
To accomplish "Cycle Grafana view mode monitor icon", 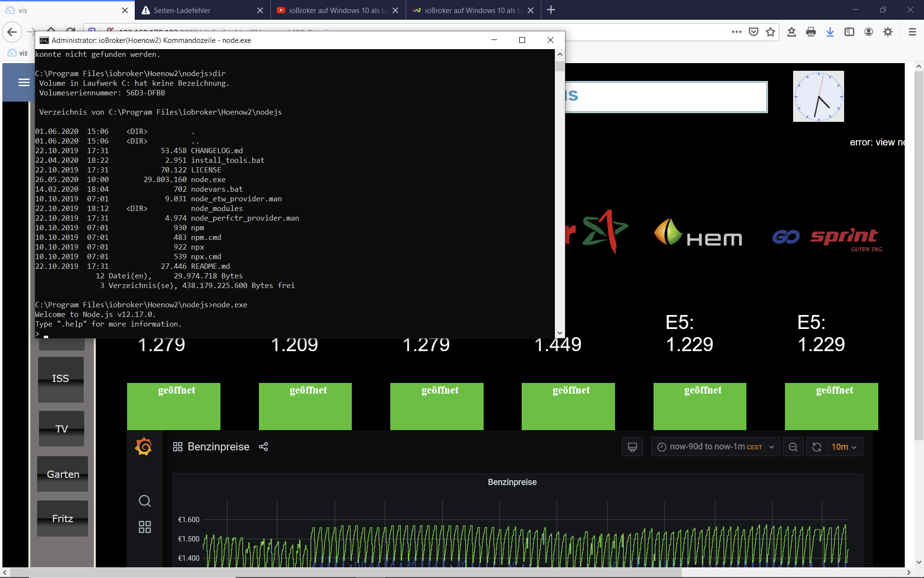I will point(632,447).
